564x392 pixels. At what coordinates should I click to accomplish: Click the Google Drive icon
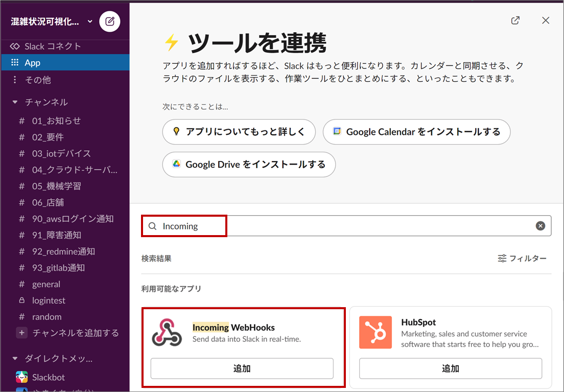coord(176,164)
